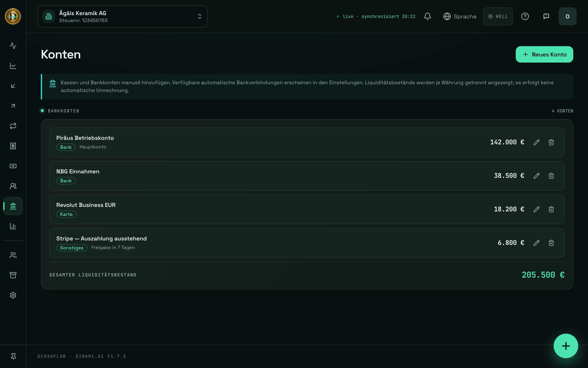
Task: Open the archive box sidebar icon
Action: coord(13,275)
